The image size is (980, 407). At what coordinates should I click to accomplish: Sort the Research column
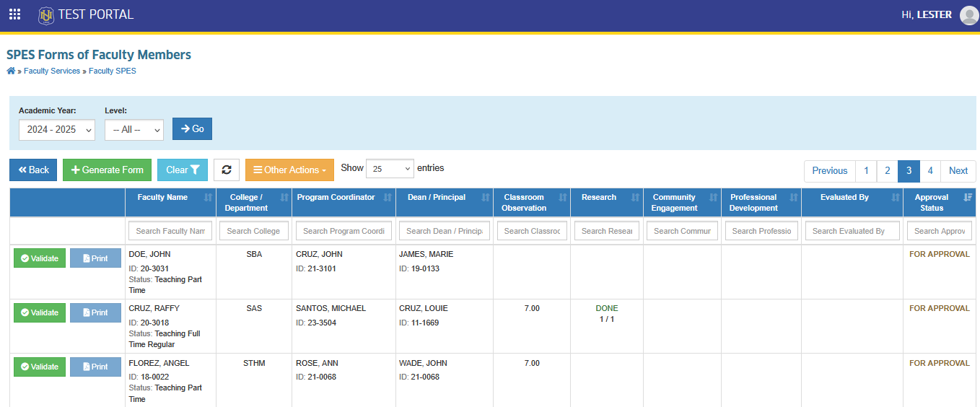636,198
